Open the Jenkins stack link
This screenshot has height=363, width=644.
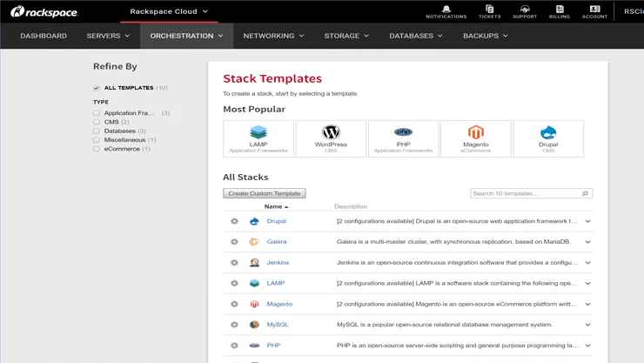click(x=278, y=262)
